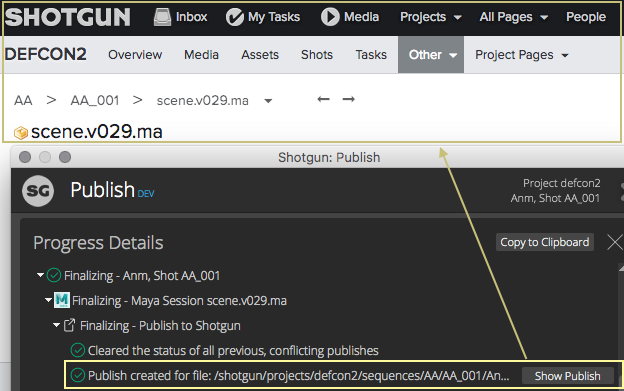
Task: Click the DEFCON2 project name
Action: [45, 54]
